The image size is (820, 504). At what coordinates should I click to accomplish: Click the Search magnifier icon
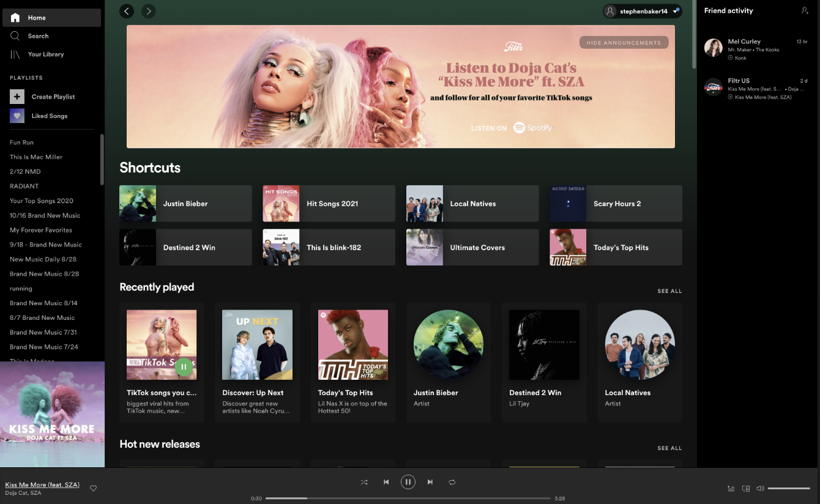[15, 36]
